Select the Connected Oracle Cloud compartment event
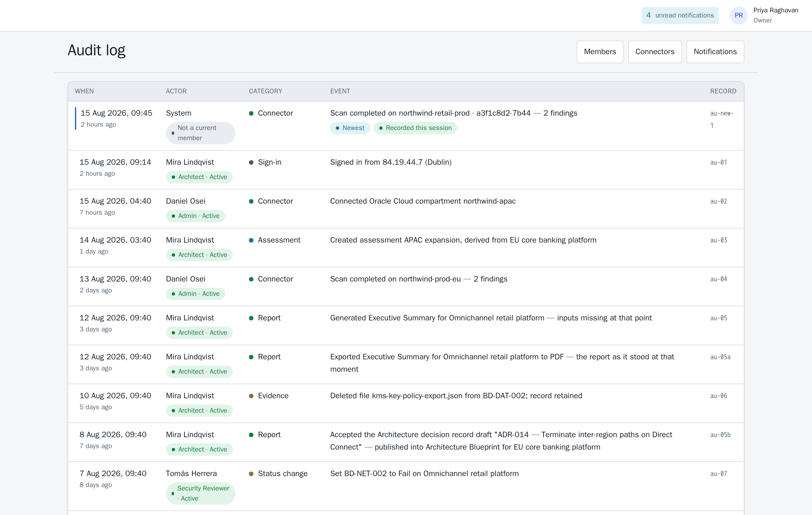Screen dimensions: 812x515 (x=423, y=201)
